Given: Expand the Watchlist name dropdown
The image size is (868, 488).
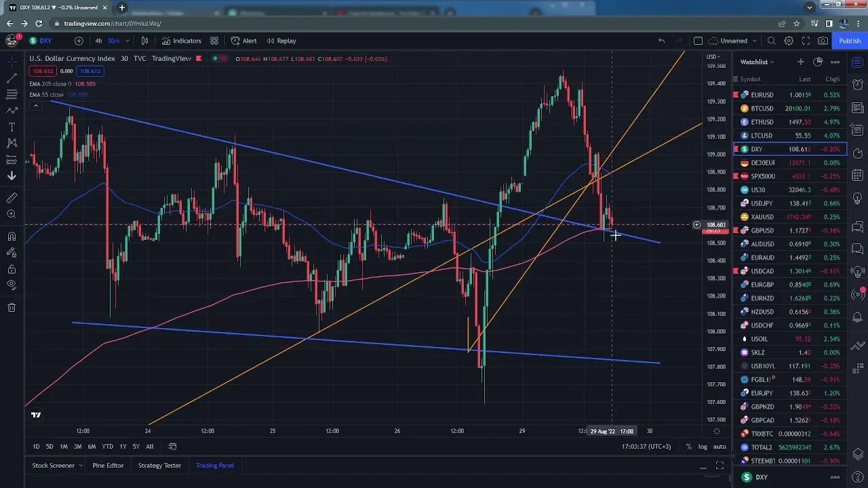Looking at the screenshot, I should click(x=757, y=62).
